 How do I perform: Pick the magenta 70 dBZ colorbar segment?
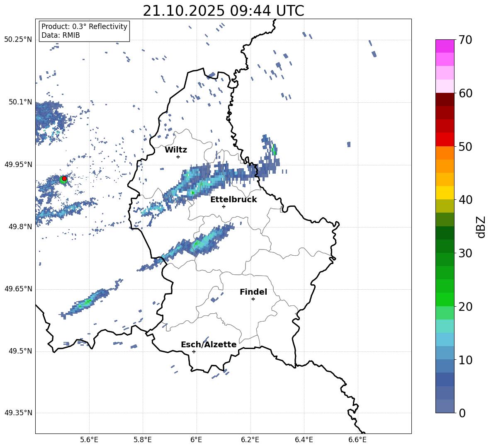coord(445,46)
